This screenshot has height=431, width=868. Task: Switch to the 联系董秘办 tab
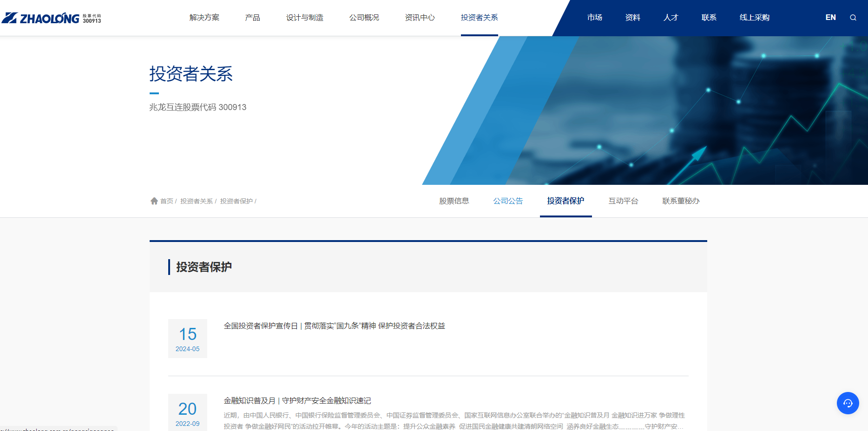coord(681,201)
